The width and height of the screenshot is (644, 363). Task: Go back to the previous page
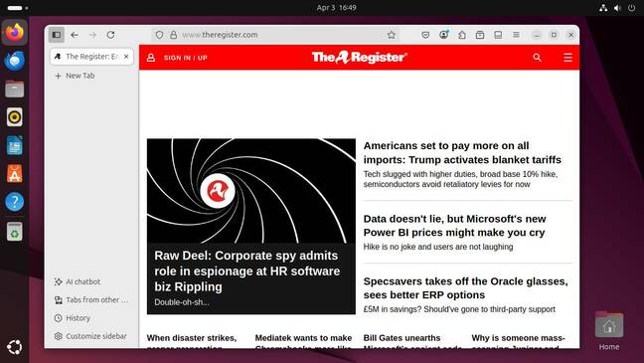click(x=75, y=35)
